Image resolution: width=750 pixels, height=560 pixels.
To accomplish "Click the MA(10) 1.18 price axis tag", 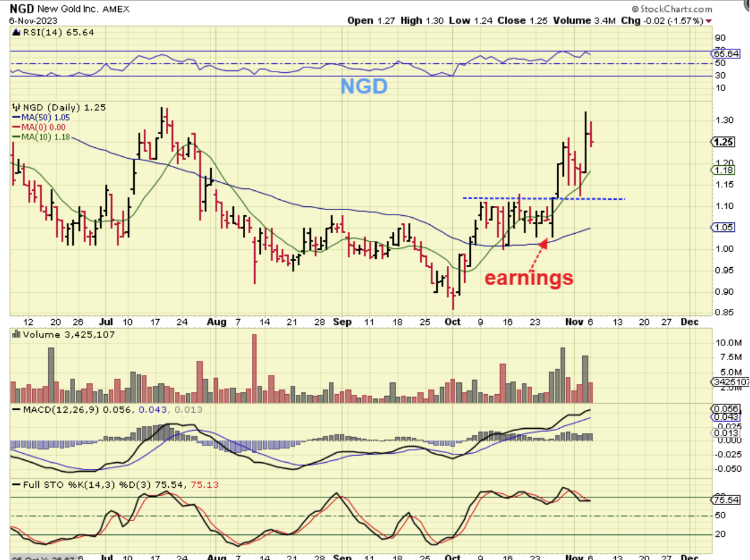I will click(724, 171).
